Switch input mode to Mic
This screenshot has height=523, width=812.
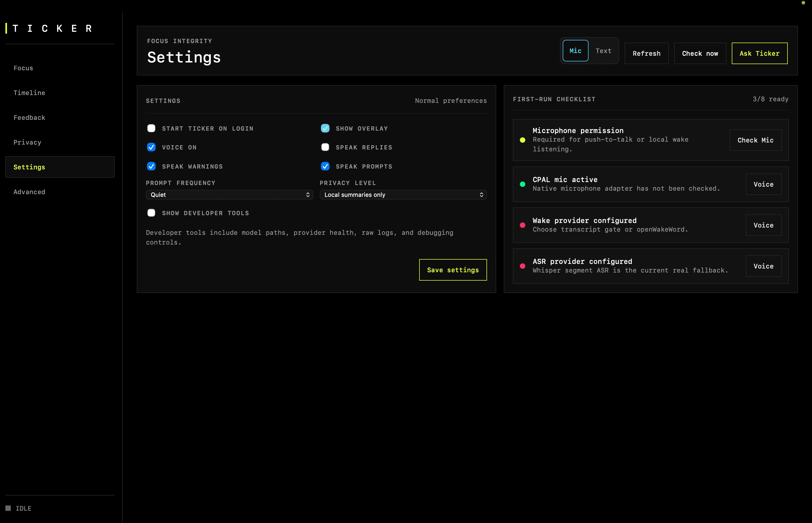point(575,51)
